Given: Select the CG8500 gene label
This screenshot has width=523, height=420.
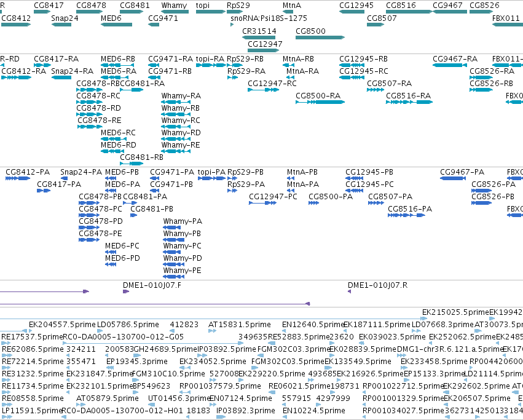Looking at the screenshot, I should 310,31.
